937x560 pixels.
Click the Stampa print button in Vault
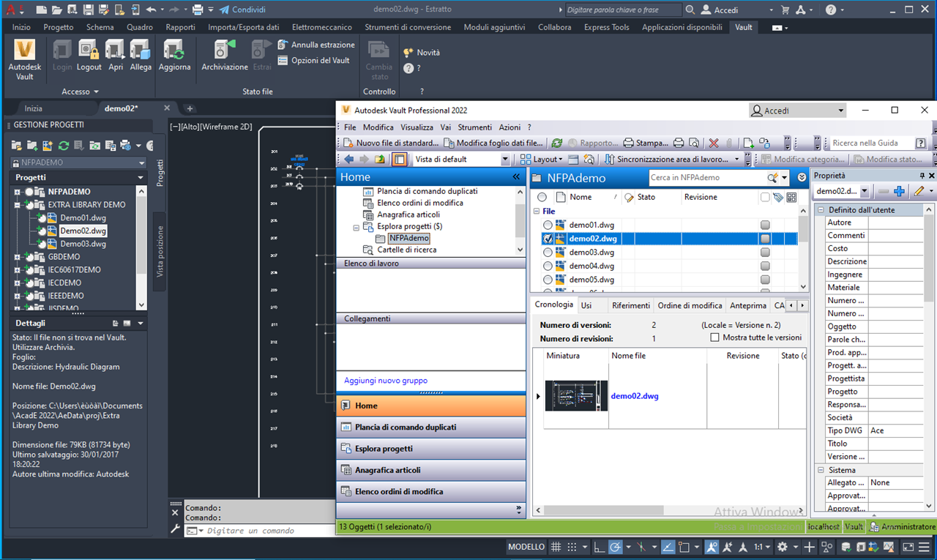[x=646, y=143]
